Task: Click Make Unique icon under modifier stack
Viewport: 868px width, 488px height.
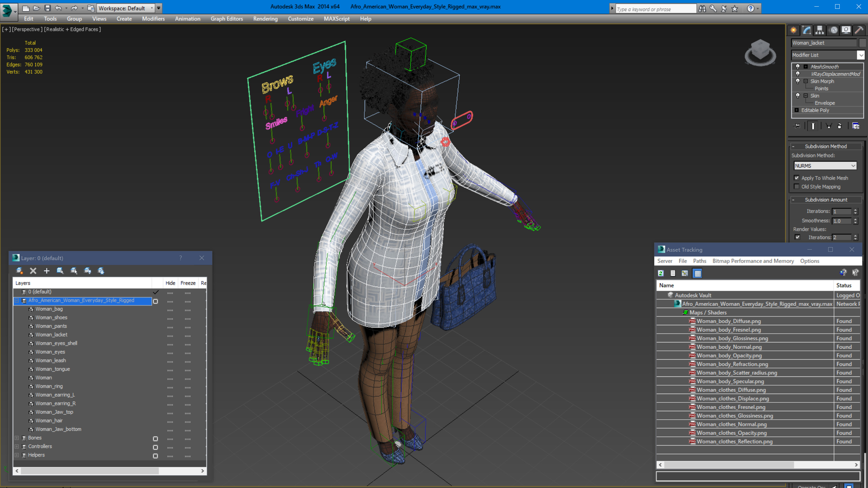Action: (829, 126)
